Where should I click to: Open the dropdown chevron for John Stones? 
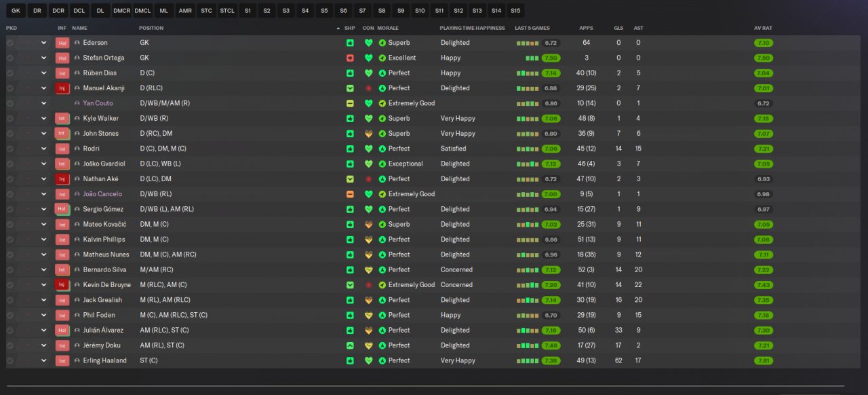click(x=44, y=134)
